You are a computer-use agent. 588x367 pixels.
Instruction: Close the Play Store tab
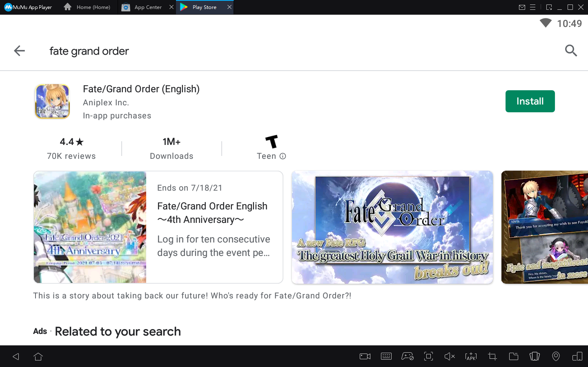[x=229, y=7]
